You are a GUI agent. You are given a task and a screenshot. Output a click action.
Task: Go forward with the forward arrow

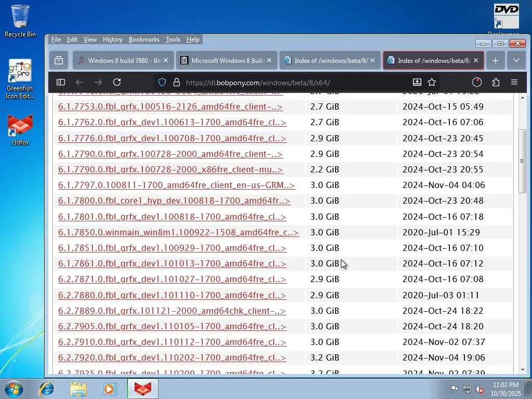98,82
